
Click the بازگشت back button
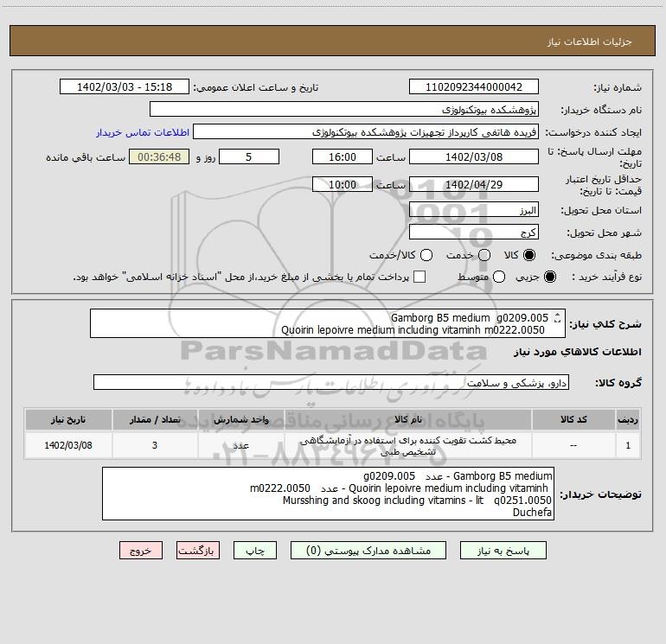click(x=198, y=551)
